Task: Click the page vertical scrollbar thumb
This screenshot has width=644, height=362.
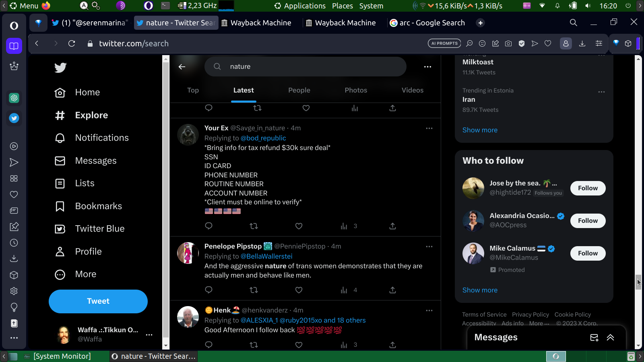Action: [x=638, y=282]
